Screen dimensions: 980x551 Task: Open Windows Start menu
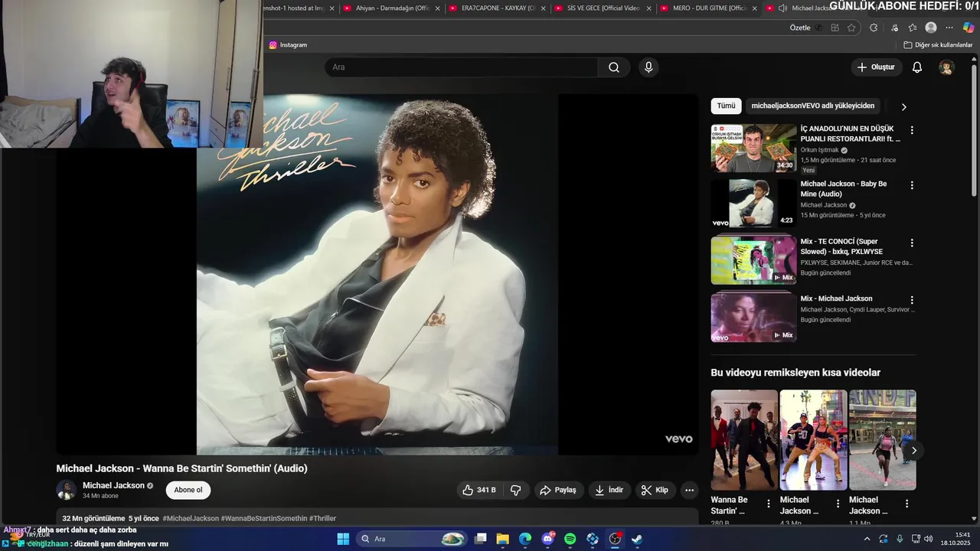(x=343, y=539)
